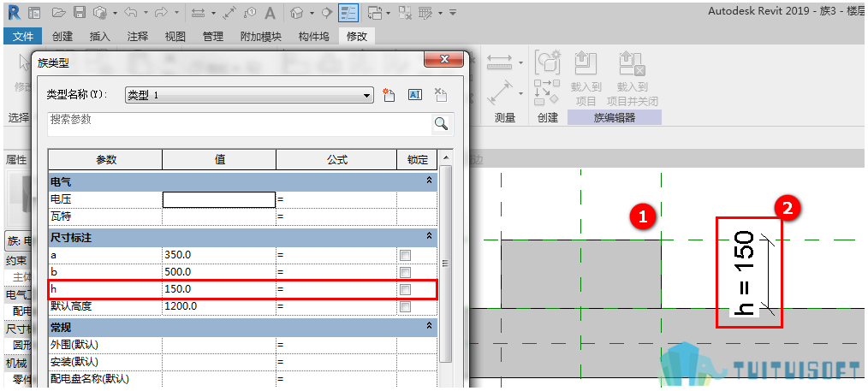The width and height of the screenshot is (868, 391).
Task: Open the 文件 menu
Action: tap(23, 37)
